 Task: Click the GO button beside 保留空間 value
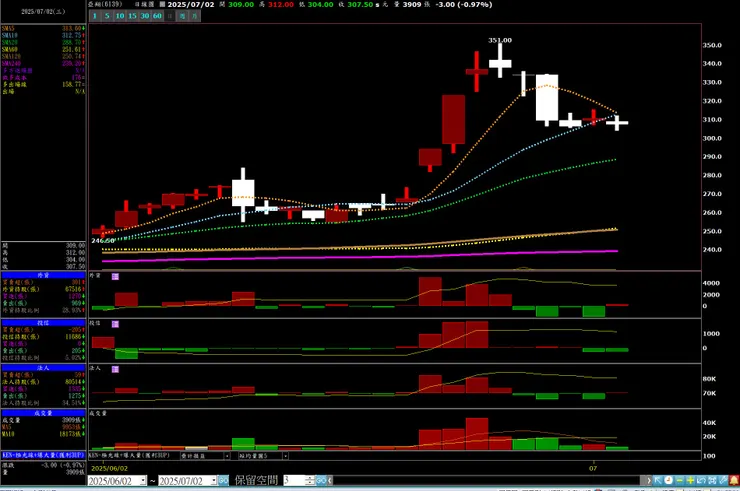(x=321, y=481)
